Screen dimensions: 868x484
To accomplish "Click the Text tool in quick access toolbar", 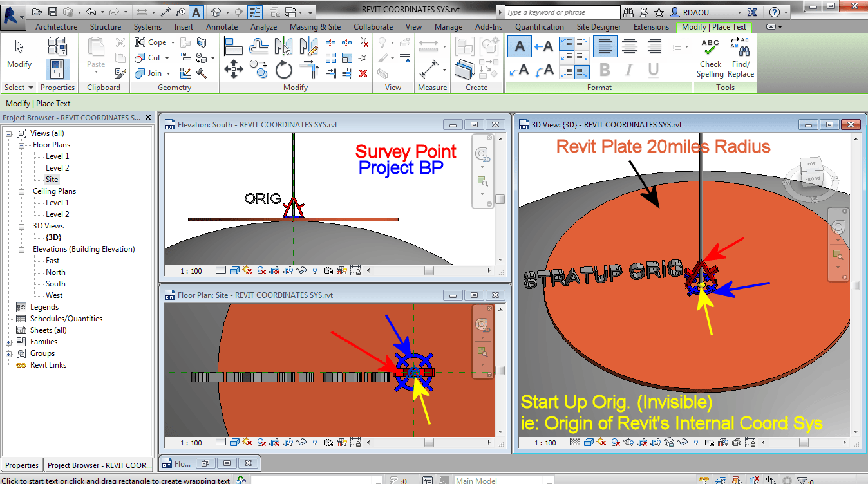I will (x=197, y=12).
